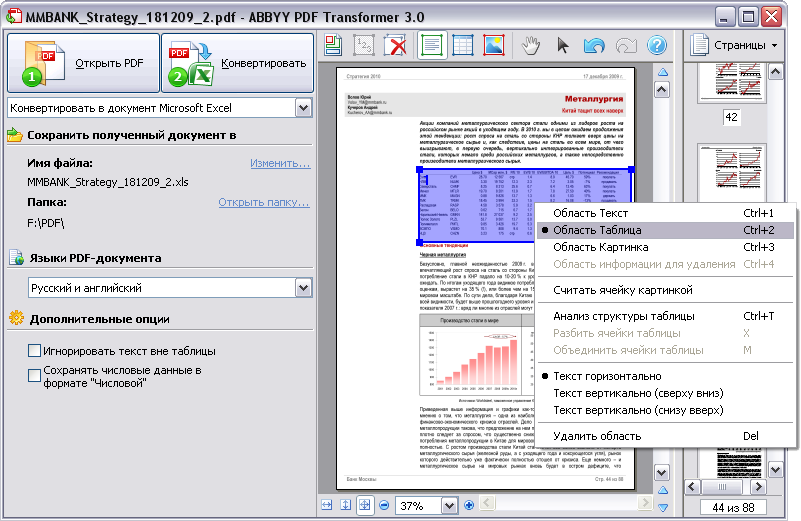Toggle Сохранять числовые данные в формате "Числовой" checkbox
801x521 pixels.
click(x=34, y=376)
